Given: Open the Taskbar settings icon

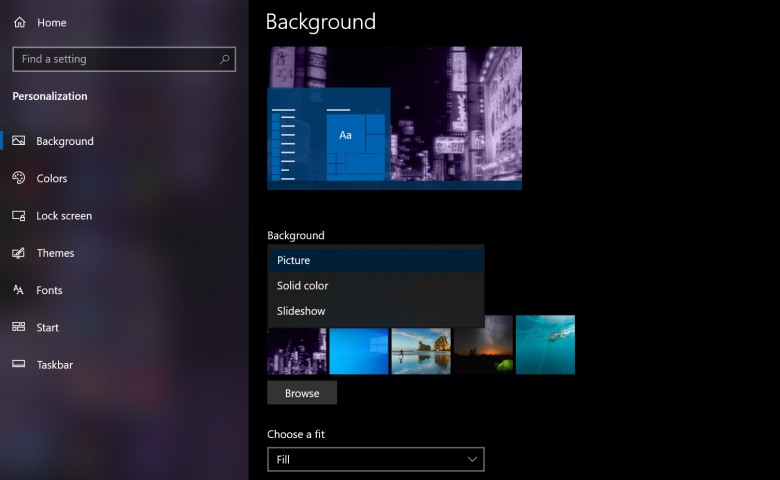Looking at the screenshot, I should [x=19, y=365].
